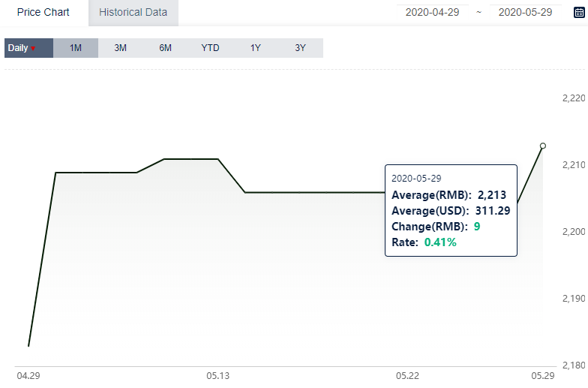This screenshot has height=388, width=588.
Task: Click the Average(USD) 311.29 tooltip line
Action: (x=451, y=211)
